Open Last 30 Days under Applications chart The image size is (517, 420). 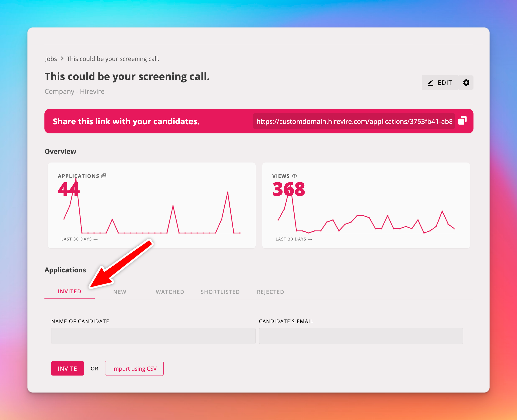point(79,239)
